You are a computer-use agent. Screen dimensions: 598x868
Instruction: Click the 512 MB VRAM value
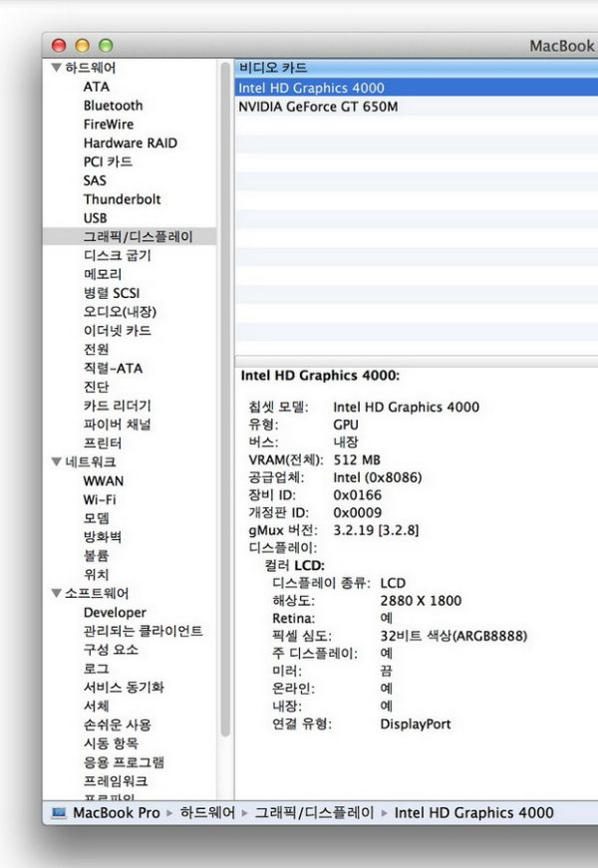pos(357,460)
